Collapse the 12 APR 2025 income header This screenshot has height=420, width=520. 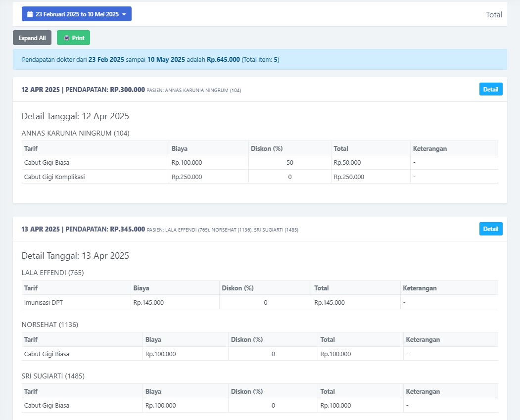click(x=83, y=90)
